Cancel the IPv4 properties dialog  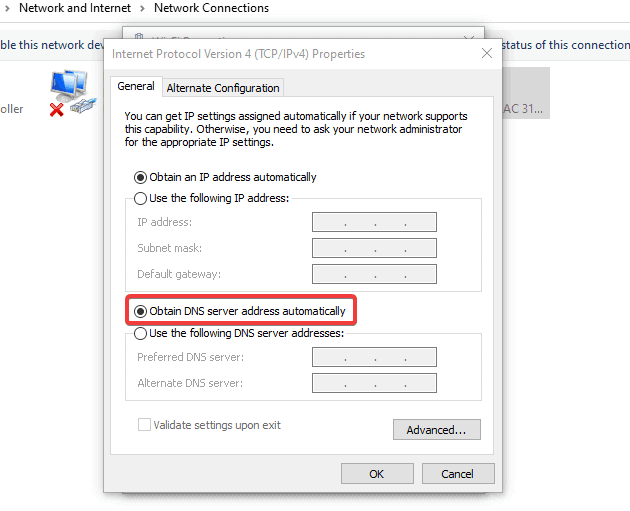pyautogui.click(x=458, y=473)
